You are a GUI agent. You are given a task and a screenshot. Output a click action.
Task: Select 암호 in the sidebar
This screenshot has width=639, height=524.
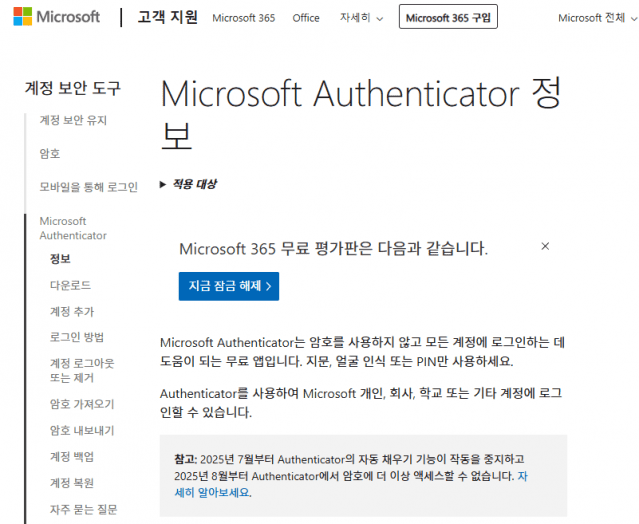tap(50, 153)
